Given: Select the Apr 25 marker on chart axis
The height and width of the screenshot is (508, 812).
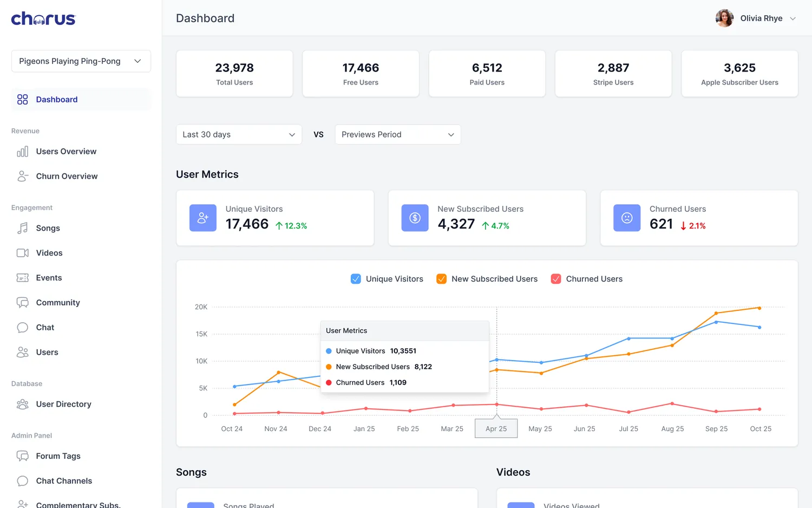Looking at the screenshot, I should (496, 428).
